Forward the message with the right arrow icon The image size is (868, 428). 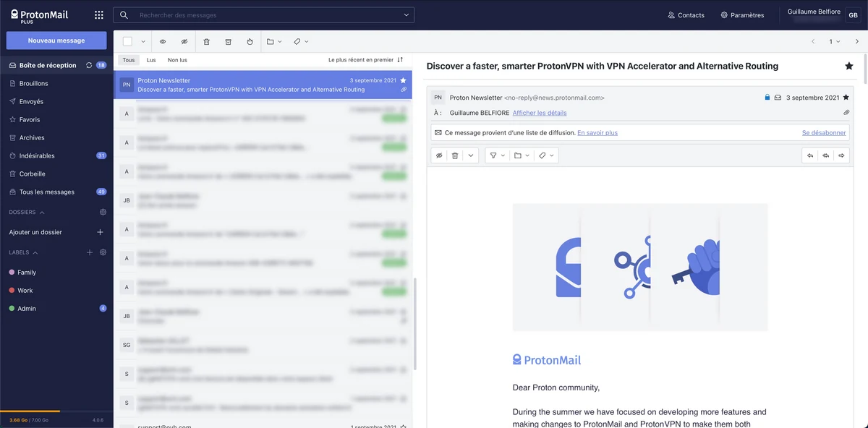pyautogui.click(x=842, y=155)
